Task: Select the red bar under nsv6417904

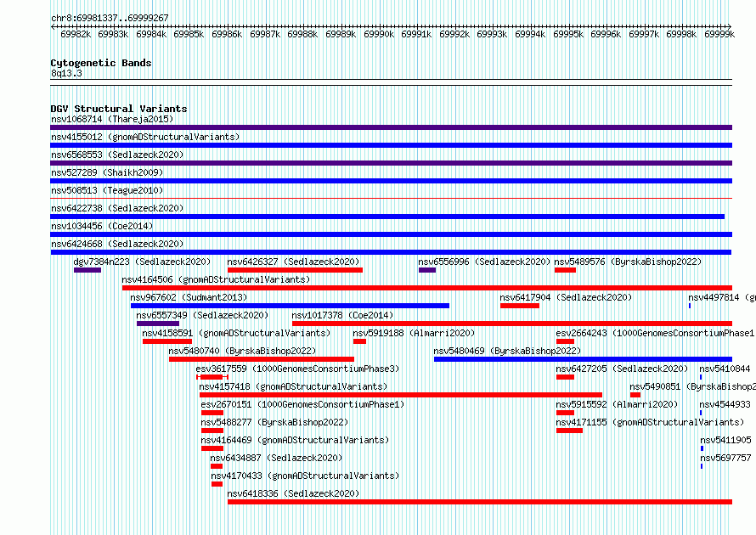Action: click(x=520, y=306)
